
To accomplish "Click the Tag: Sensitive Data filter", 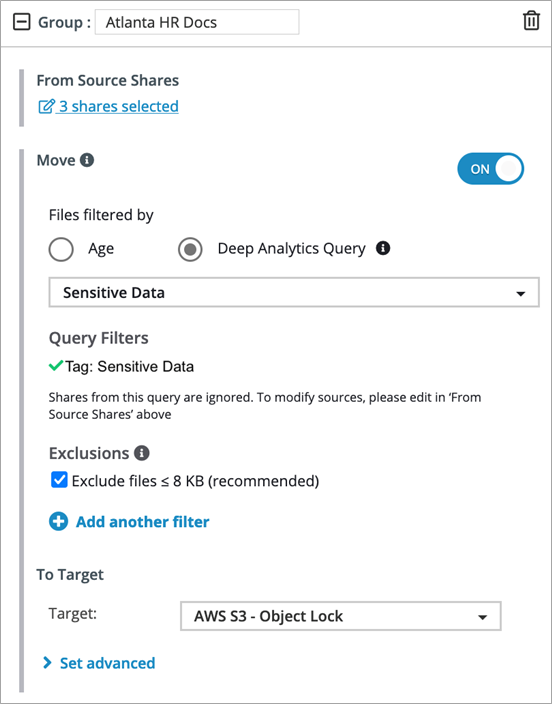I will pos(129,366).
